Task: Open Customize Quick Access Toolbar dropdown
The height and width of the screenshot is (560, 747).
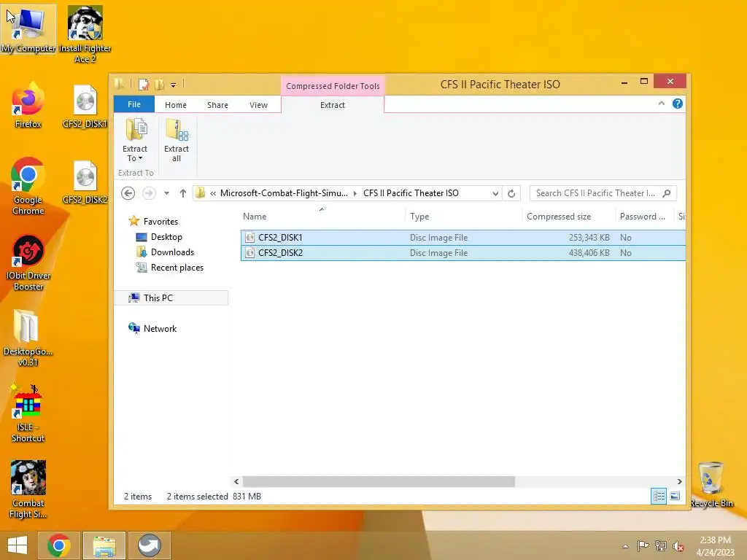Action: point(174,85)
